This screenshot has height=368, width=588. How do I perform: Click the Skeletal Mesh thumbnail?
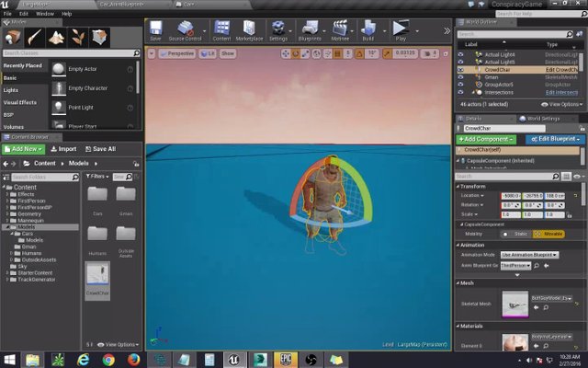pyautogui.click(x=515, y=305)
